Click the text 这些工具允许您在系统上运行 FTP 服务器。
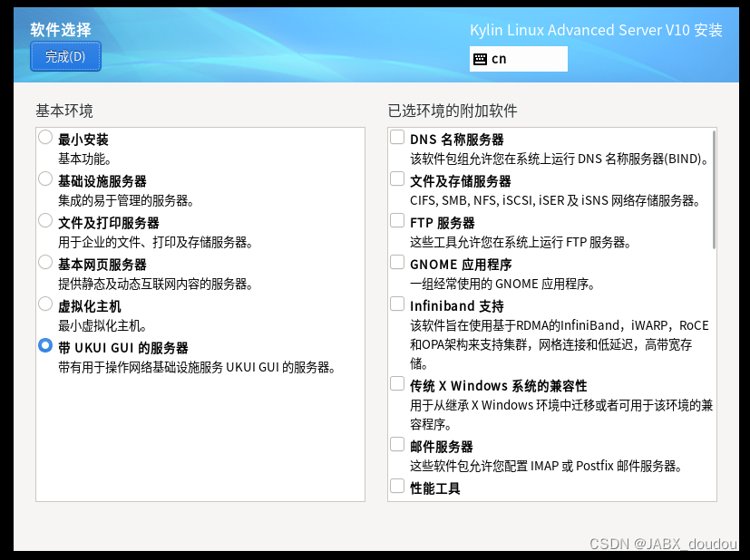 pyautogui.click(x=521, y=242)
